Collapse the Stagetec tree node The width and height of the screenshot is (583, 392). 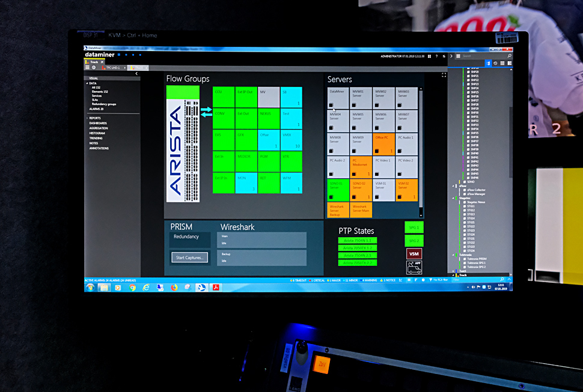pyautogui.click(x=453, y=198)
